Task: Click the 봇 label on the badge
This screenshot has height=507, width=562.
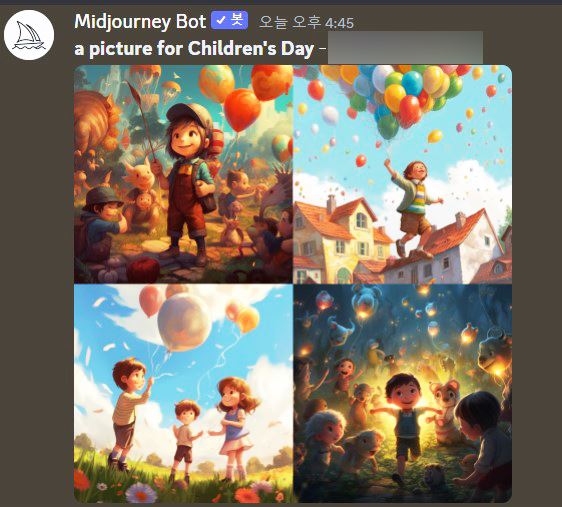Action: click(x=237, y=20)
